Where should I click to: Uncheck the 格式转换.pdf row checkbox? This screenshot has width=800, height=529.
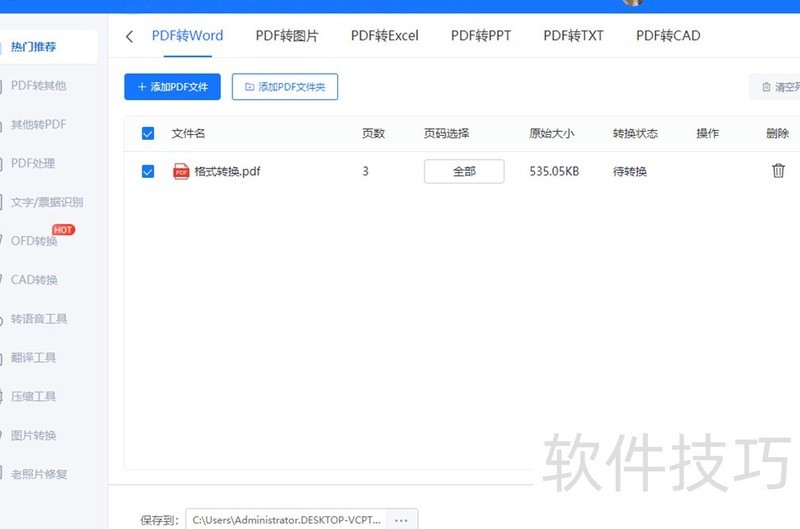coord(148,171)
